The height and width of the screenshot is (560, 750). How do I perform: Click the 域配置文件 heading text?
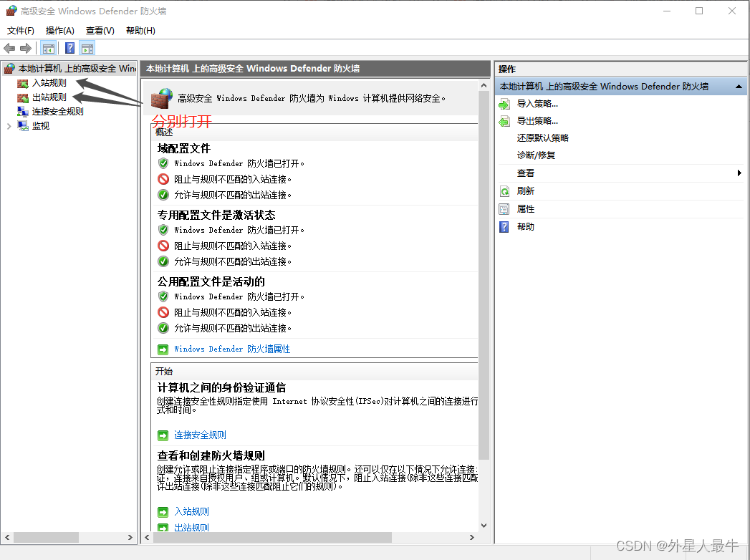pos(183,148)
